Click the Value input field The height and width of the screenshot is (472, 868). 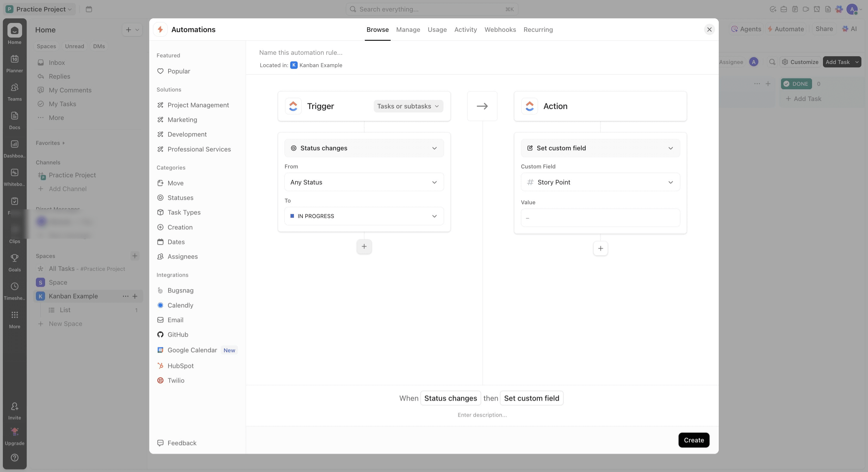point(600,218)
